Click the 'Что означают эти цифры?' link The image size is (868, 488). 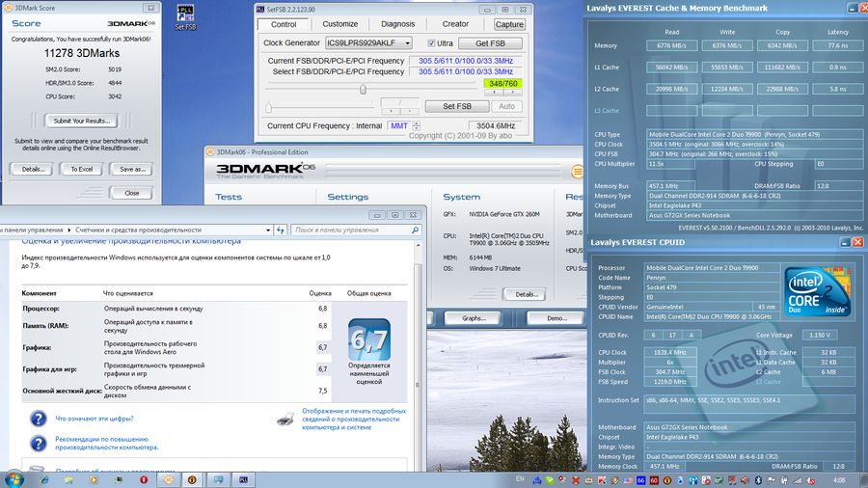click(95, 419)
